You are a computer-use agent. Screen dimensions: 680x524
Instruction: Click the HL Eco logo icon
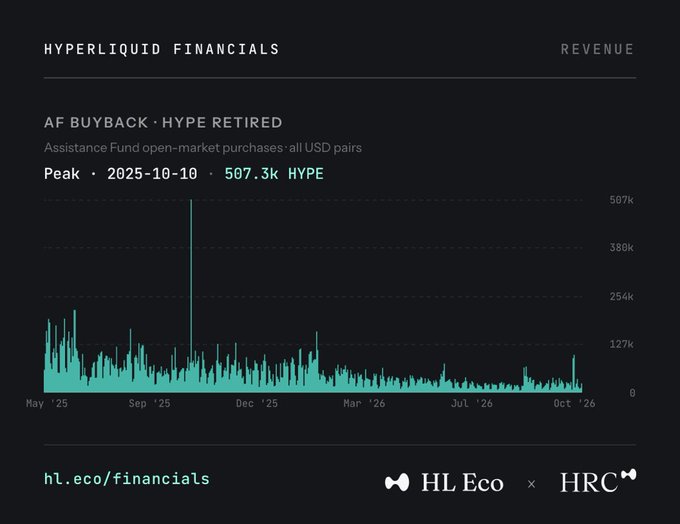[397, 482]
